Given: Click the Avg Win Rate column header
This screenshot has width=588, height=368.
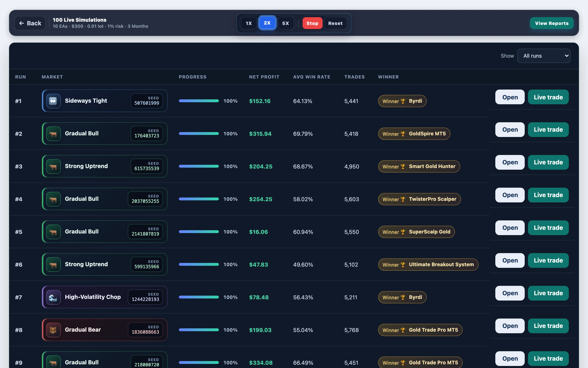Looking at the screenshot, I should click(x=312, y=77).
